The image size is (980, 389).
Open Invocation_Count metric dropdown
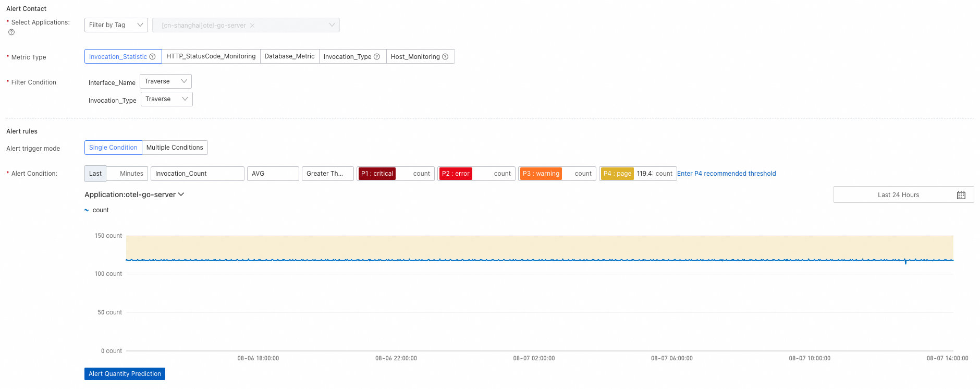coord(198,174)
